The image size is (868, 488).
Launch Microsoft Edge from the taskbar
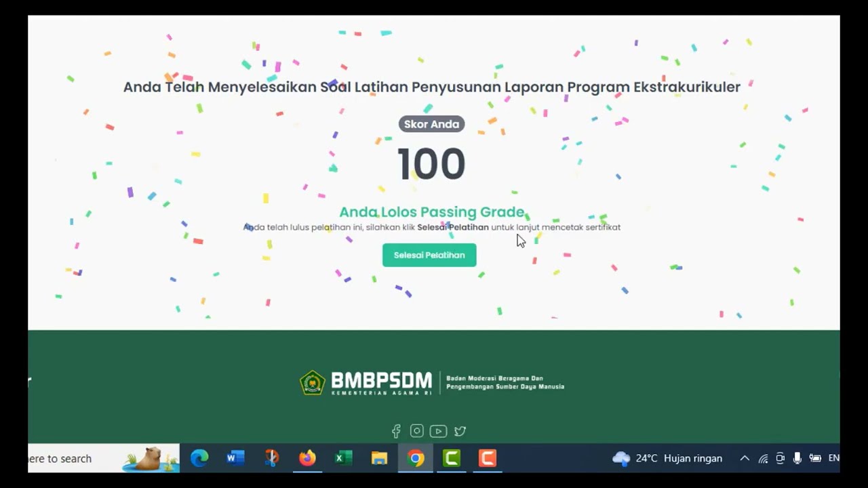pos(199,459)
